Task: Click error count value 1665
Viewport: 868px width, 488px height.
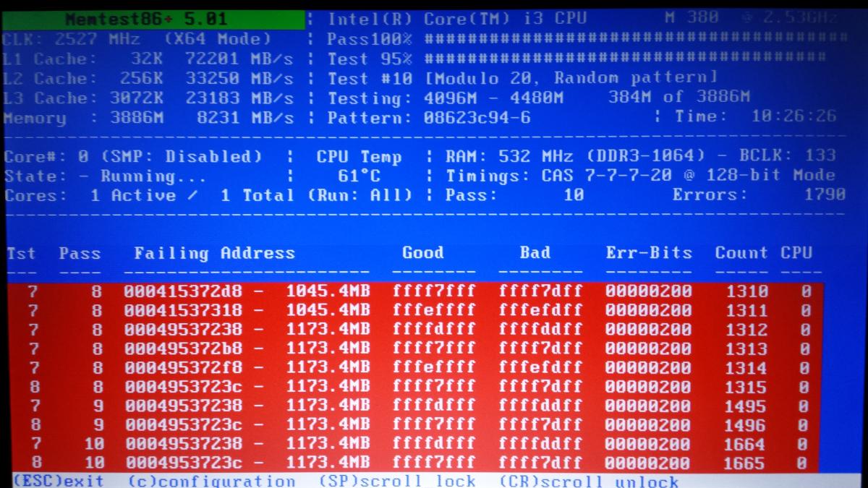Action: [x=746, y=462]
